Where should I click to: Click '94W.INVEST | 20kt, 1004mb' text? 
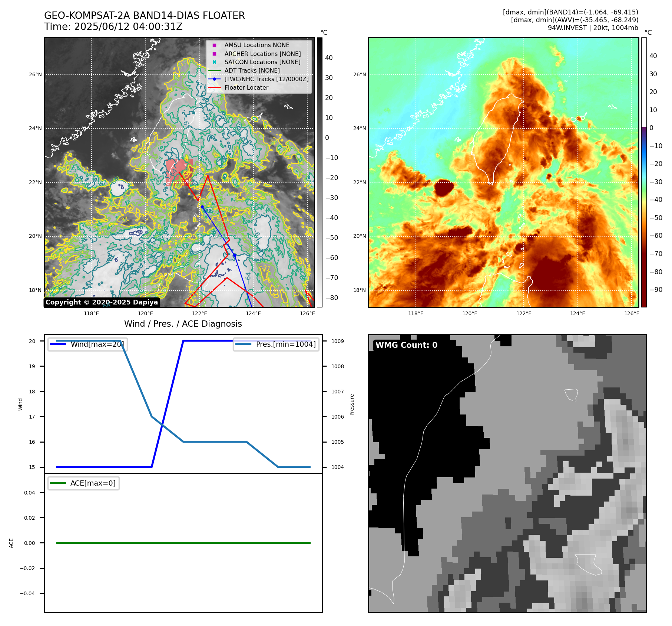click(x=593, y=28)
